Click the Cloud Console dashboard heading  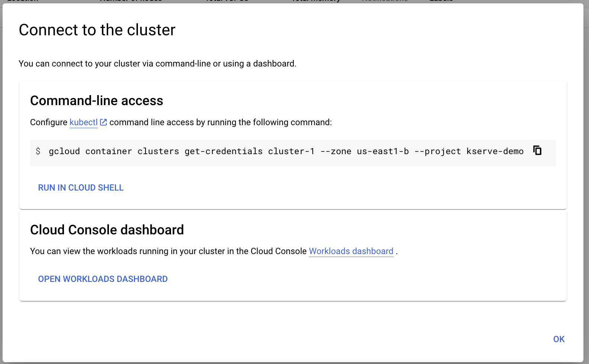pyautogui.click(x=107, y=230)
